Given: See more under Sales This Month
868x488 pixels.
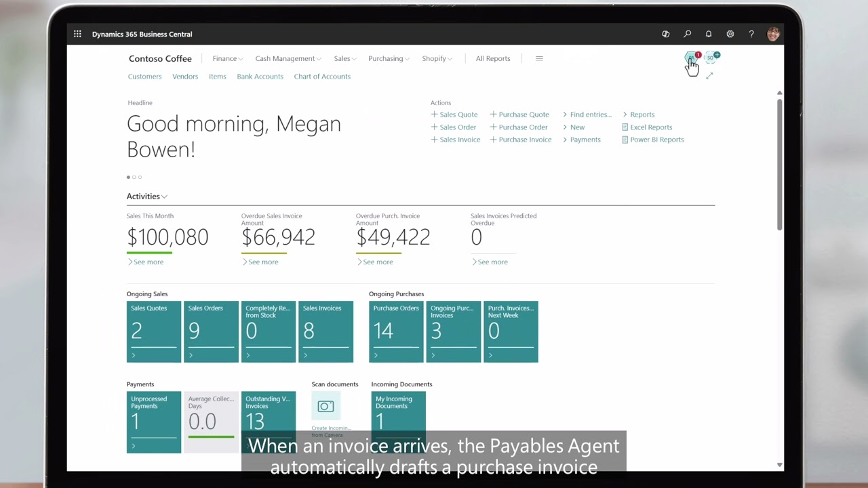Looking at the screenshot, I should click(145, 262).
